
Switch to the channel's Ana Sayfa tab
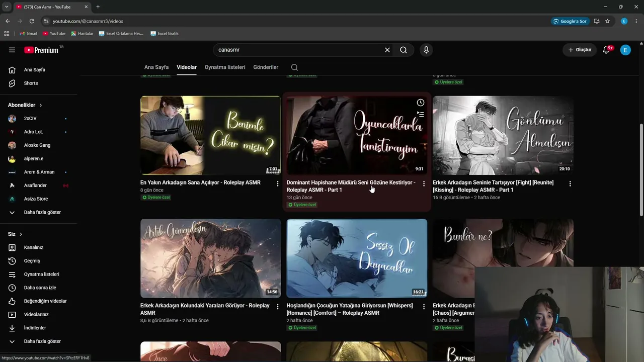pos(156,67)
